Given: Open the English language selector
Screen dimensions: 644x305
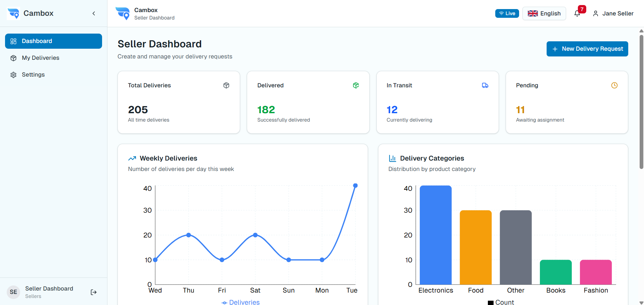Looking at the screenshot, I should point(544,13).
